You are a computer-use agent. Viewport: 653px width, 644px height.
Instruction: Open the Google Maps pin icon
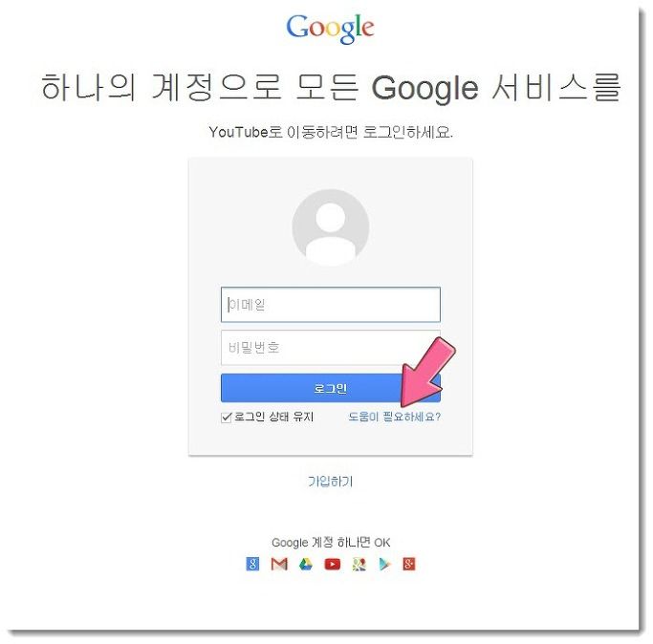point(359,564)
